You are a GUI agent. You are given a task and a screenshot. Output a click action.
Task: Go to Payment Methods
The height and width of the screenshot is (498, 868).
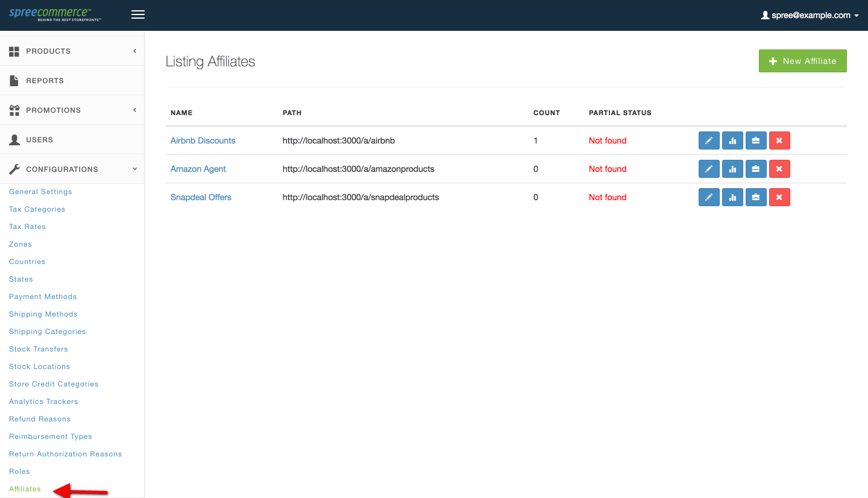pos(43,297)
